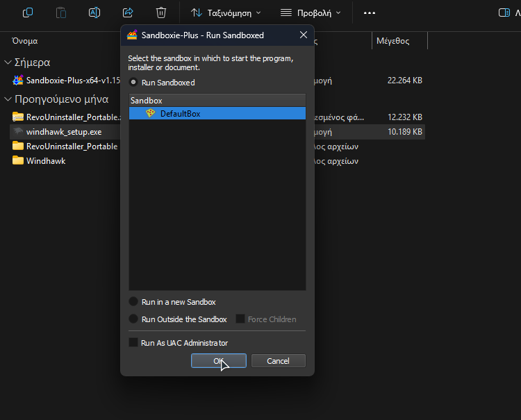Click the Delete trash icon in toolbar

(161, 13)
